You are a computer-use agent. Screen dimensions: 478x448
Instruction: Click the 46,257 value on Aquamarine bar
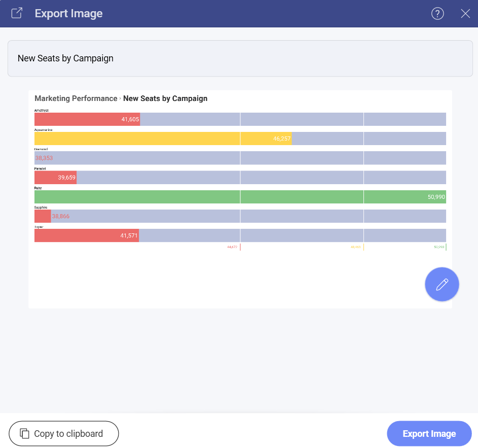click(x=282, y=139)
